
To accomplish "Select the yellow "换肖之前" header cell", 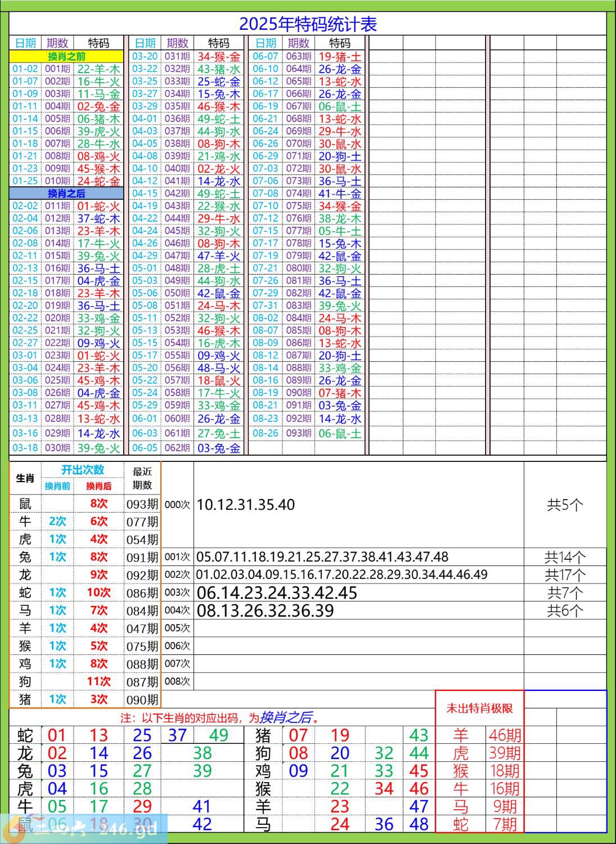I will pos(66,56).
